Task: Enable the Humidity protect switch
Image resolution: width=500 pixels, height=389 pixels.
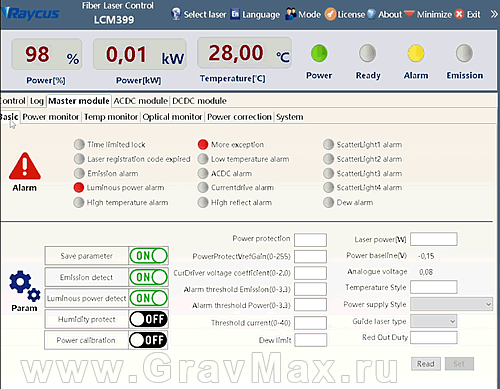Action: tap(148, 319)
